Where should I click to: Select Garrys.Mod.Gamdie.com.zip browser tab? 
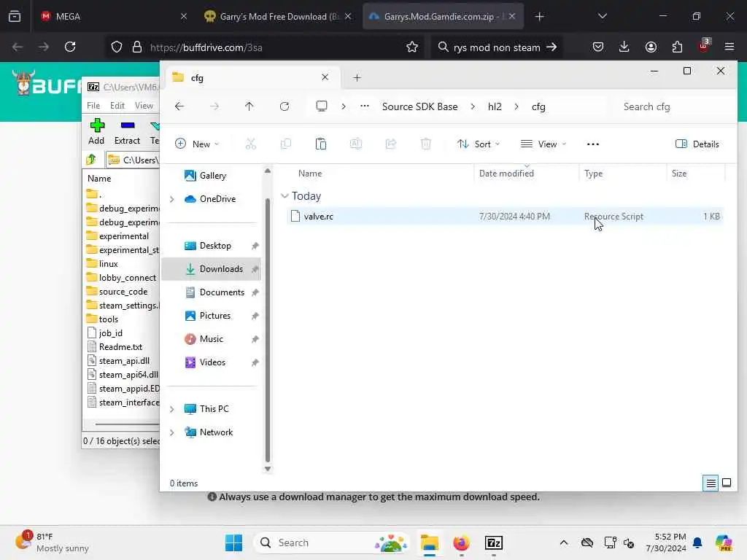[x=443, y=16]
